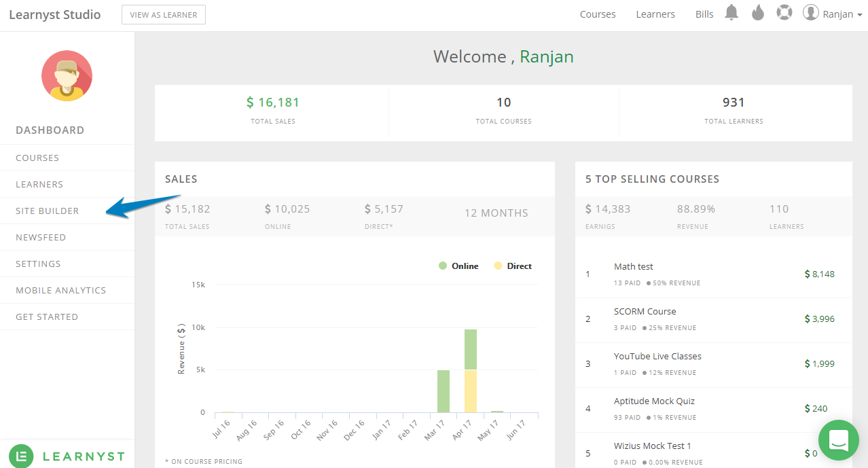Click the $ 240 Aptitude Mock Quiz amount

coord(816,409)
